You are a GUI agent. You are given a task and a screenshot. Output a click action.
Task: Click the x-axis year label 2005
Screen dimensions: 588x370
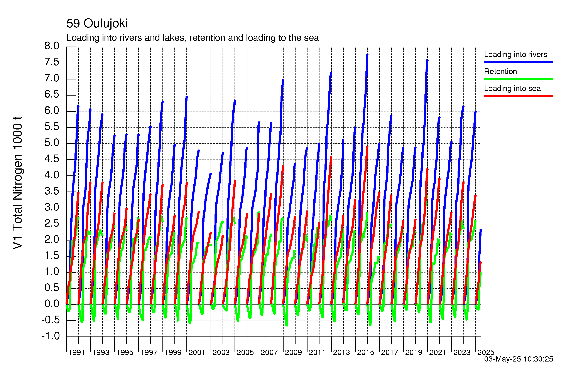(x=245, y=352)
